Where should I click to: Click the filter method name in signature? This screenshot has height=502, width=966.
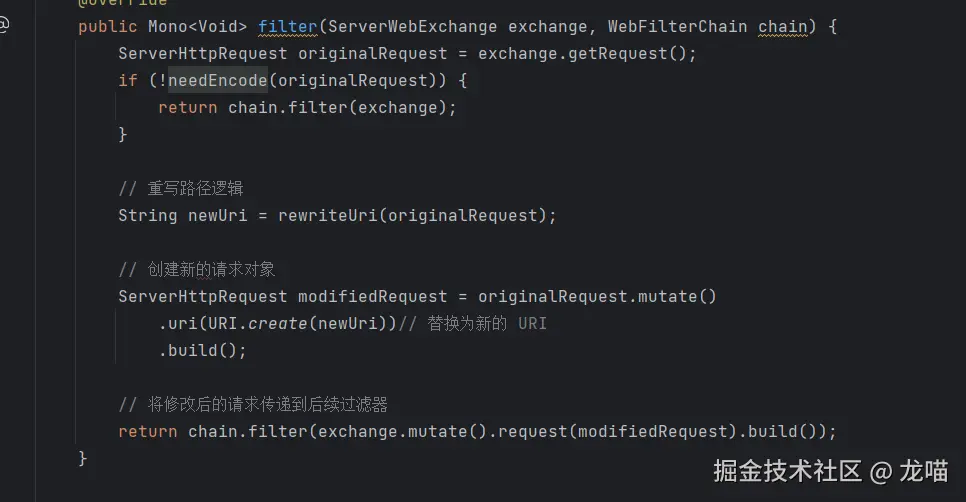point(287,26)
